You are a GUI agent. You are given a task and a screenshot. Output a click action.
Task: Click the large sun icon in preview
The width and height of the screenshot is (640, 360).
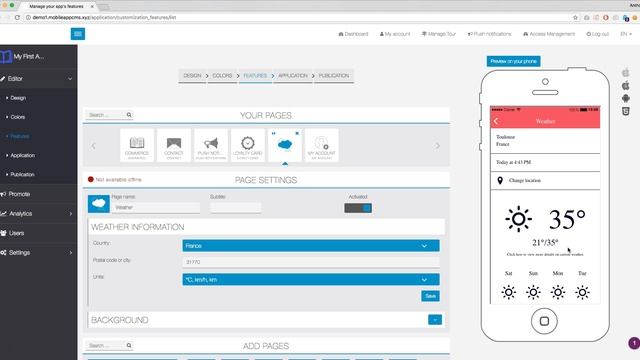tap(518, 219)
